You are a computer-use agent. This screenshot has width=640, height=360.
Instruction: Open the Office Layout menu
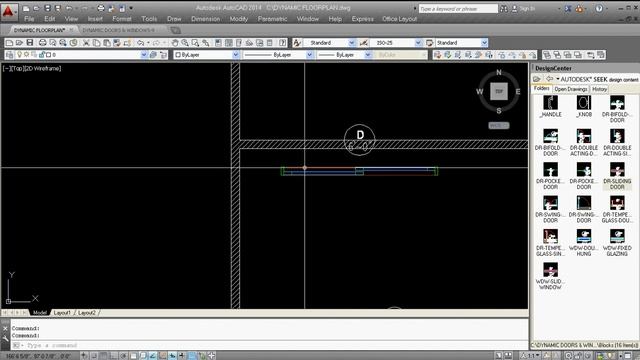(400, 19)
